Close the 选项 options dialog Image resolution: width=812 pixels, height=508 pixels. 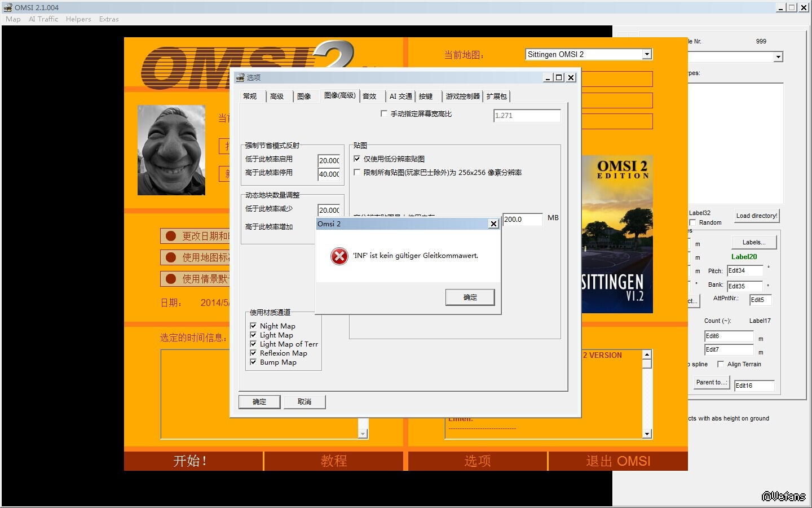pyautogui.click(x=571, y=77)
